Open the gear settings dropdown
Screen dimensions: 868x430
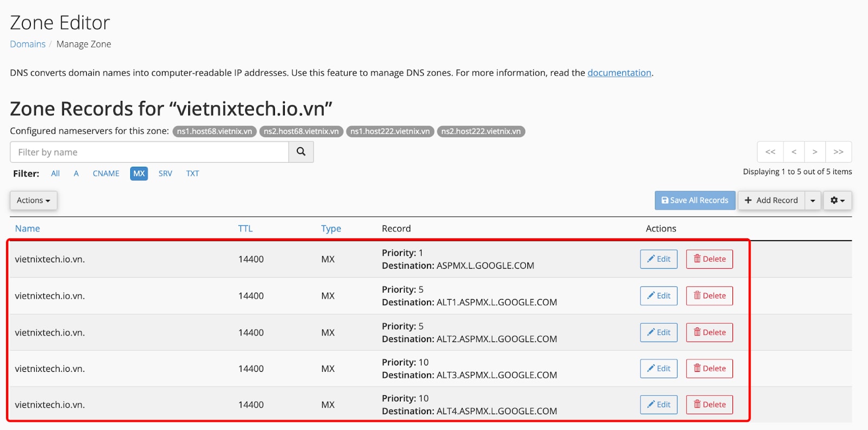click(837, 200)
